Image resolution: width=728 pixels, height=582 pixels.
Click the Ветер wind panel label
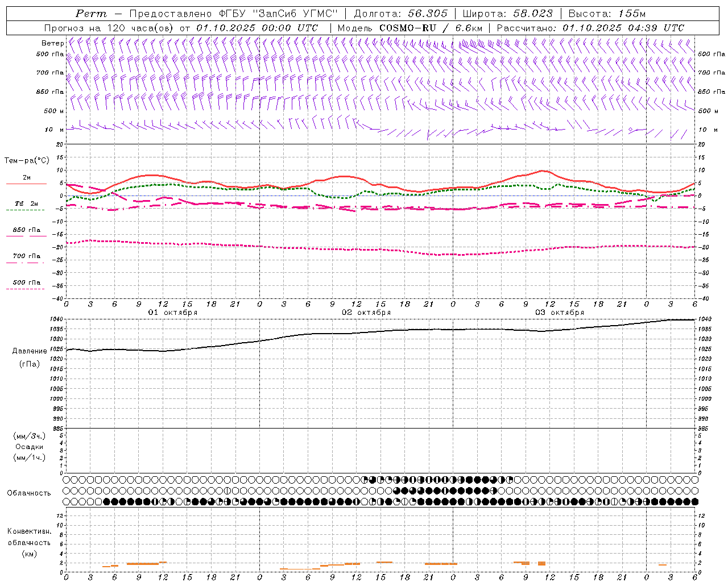[52, 43]
